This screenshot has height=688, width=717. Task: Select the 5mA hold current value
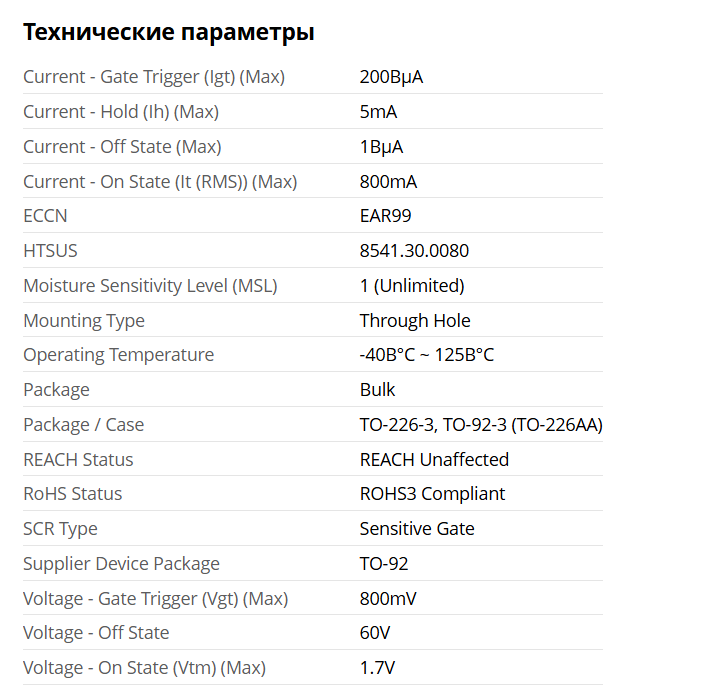(x=378, y=112)
